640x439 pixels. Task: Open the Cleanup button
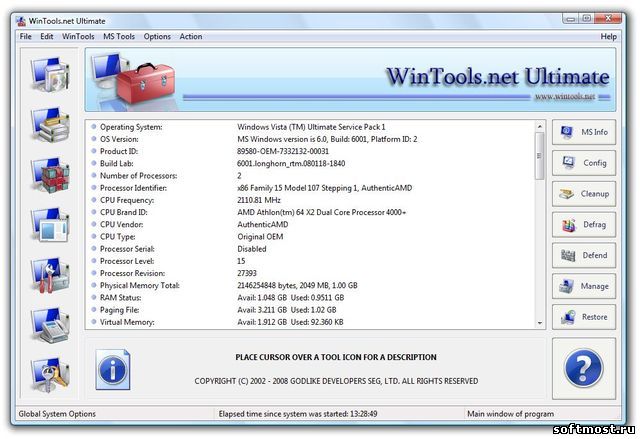tap(584, 194)
